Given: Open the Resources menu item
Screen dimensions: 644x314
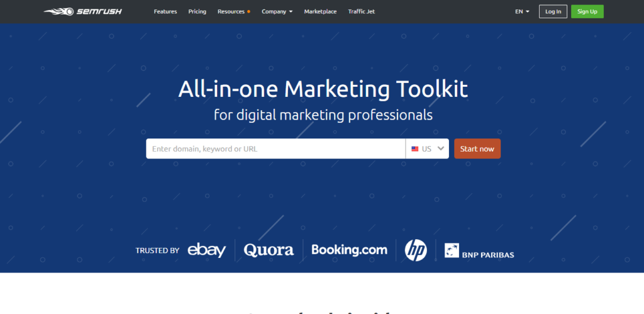Looking at the screenshot, I should [231, 11].
